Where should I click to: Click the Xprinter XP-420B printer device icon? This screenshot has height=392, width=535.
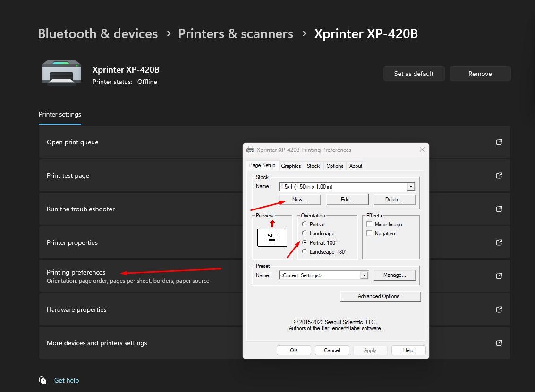pyautogui.click(x=61, y=72)
